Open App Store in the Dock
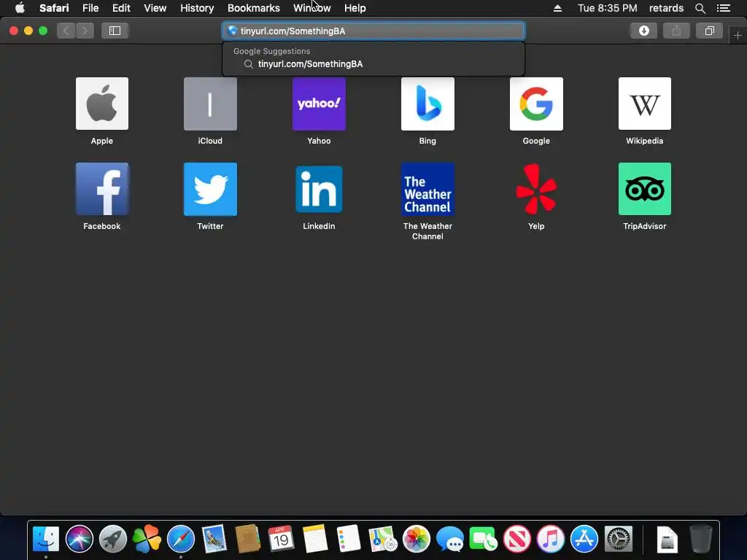 coord(584,539)
